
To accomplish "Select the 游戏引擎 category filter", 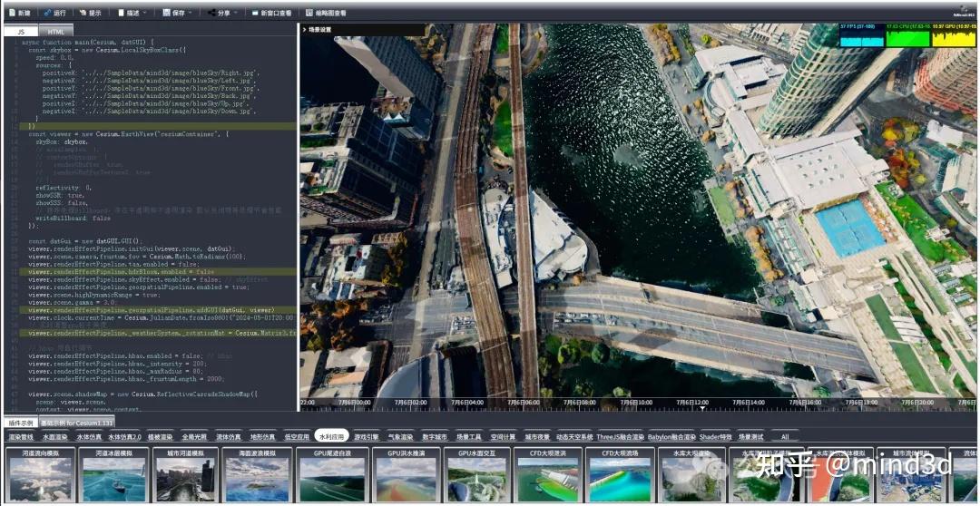I will coord(367,436).
